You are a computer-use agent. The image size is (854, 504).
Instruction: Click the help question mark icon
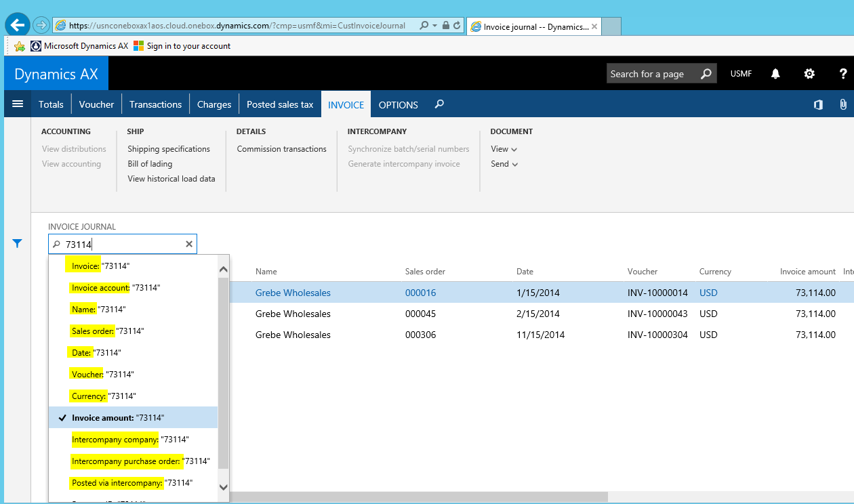tap(842, 74)
